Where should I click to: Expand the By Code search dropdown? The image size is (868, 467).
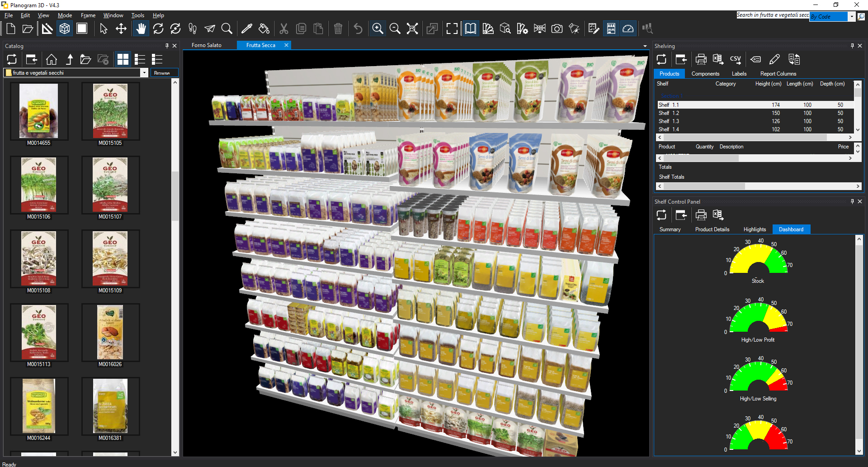point(852,17)
